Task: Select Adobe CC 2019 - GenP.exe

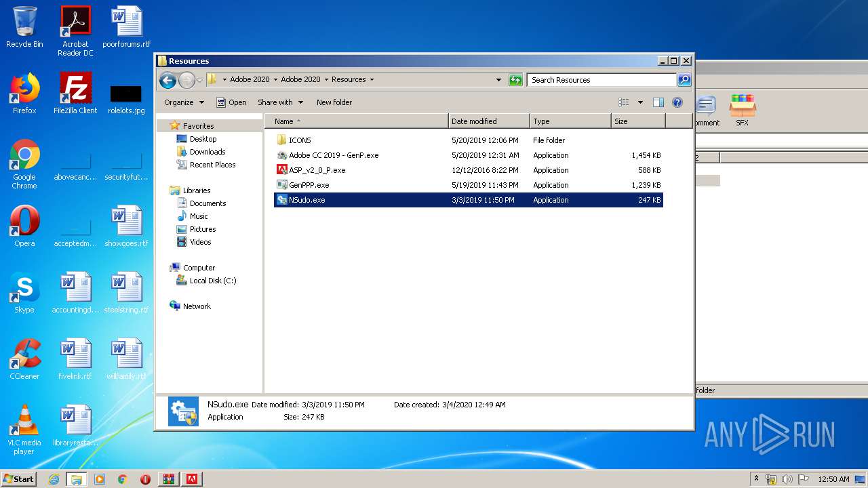Action: point(468,155)
